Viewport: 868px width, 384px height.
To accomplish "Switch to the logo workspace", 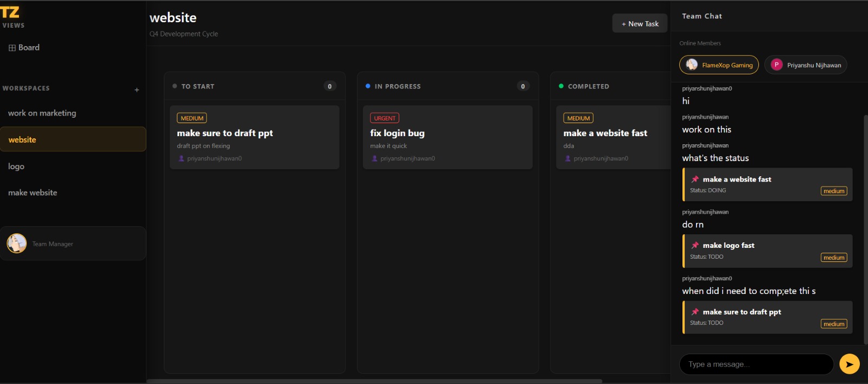I will (x=16, y=166).
